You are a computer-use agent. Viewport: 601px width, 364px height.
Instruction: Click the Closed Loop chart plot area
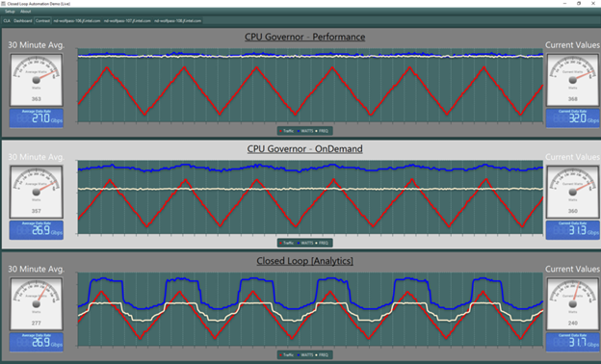pos(310,309)
